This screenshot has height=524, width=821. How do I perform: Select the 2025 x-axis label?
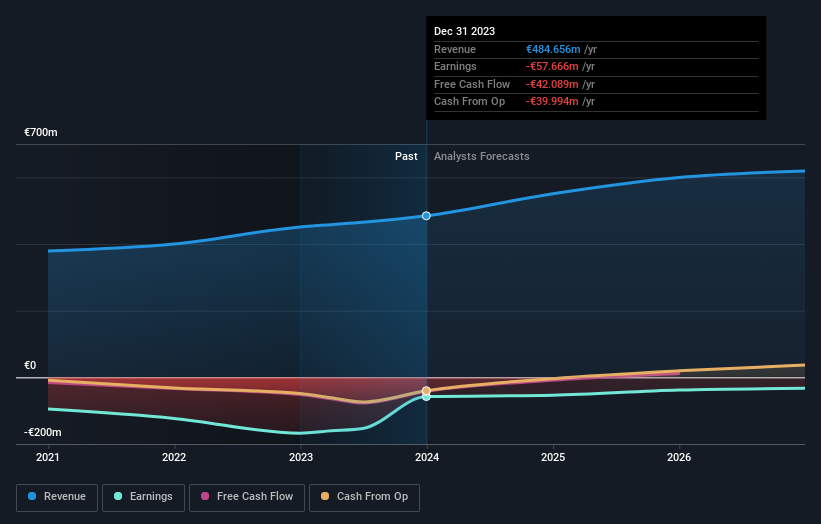tap(553, 458)
